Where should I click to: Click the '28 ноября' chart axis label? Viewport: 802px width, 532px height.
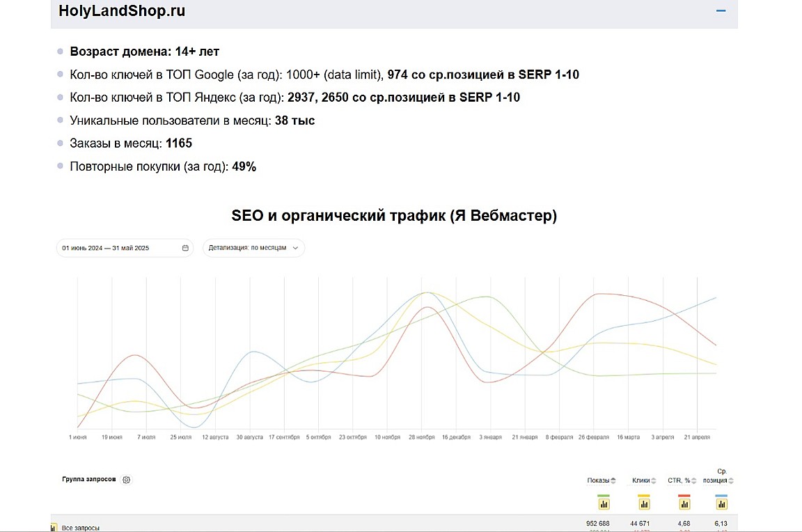click(422, 437)
